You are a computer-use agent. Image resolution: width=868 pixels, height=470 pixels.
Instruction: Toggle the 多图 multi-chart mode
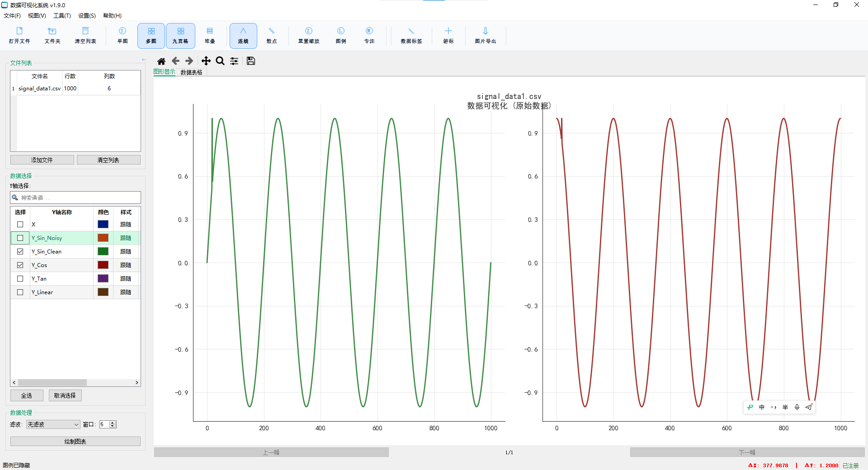(151, 35)
